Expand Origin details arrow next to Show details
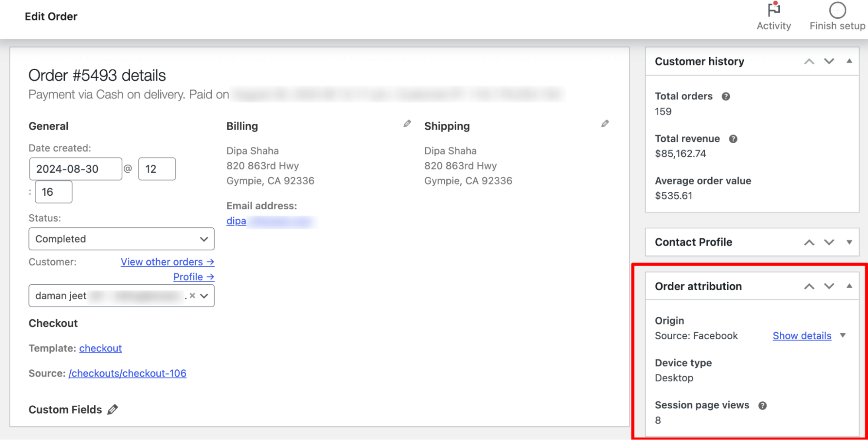 (x=843, y=335)
